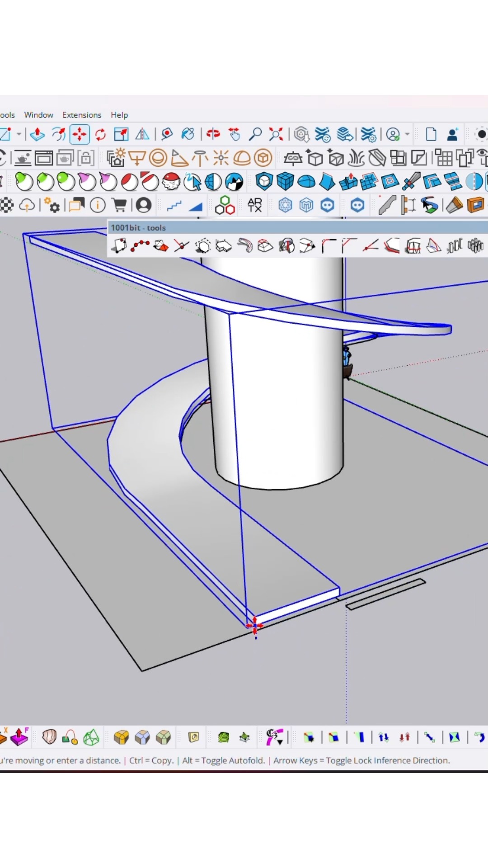
Task: Click the green-red hexagons icon
Action: point(225,206)
